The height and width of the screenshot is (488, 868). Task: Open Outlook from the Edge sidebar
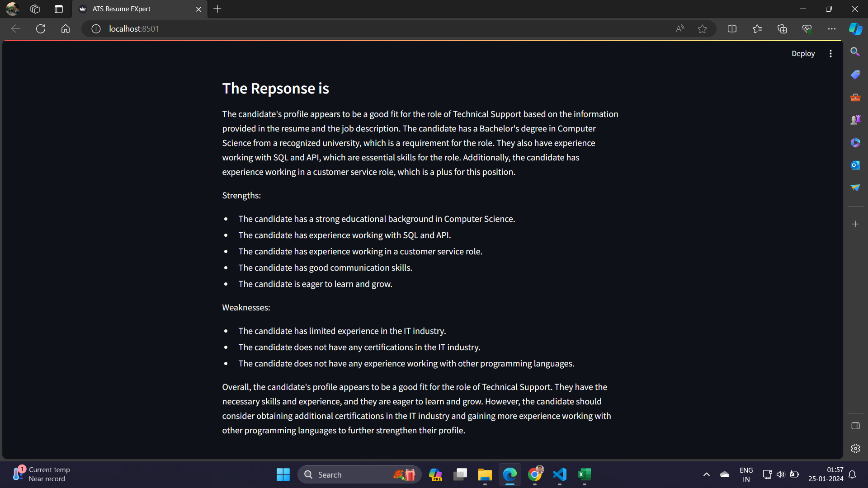(x=855, y=165)
